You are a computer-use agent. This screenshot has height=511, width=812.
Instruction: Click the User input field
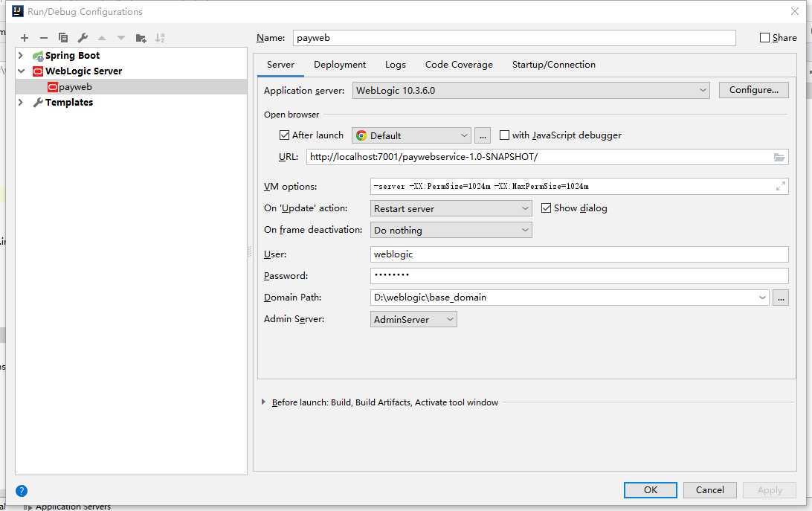(579, 254)
